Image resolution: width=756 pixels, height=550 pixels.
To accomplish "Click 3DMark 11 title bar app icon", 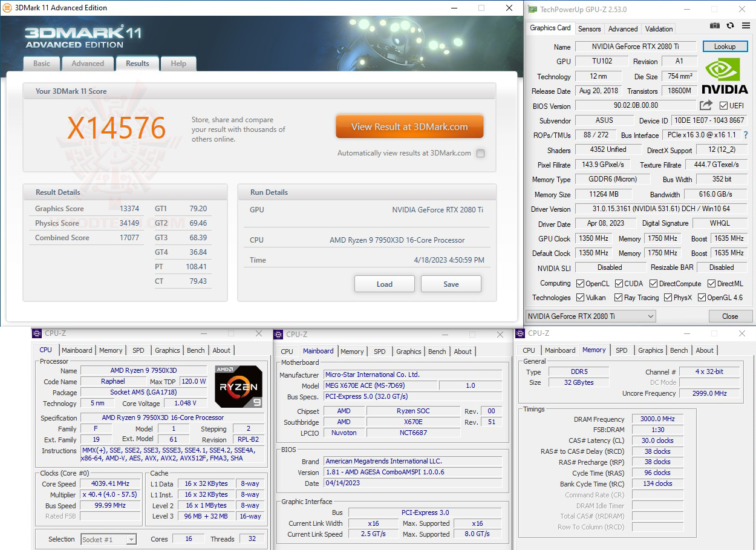I will click(7, 8).
